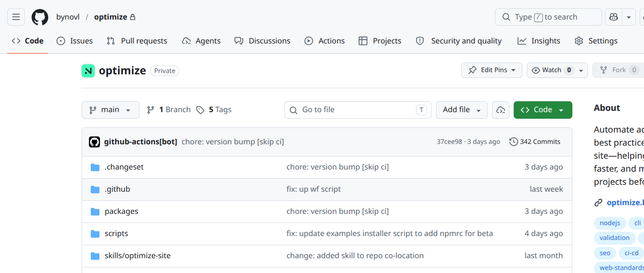The image size is (644, 273).
Task: Click the skills/optimize-site folder icon
Action: [95, 256]
